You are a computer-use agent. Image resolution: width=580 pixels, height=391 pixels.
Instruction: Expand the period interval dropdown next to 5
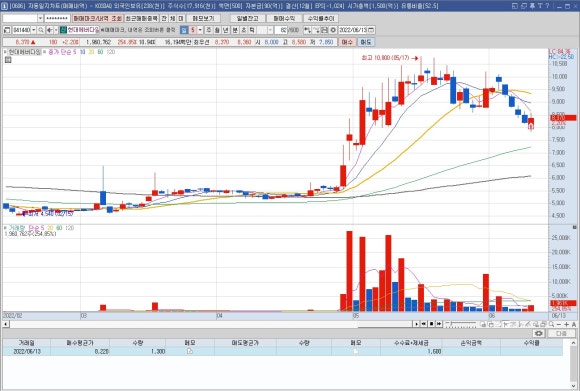200,30
